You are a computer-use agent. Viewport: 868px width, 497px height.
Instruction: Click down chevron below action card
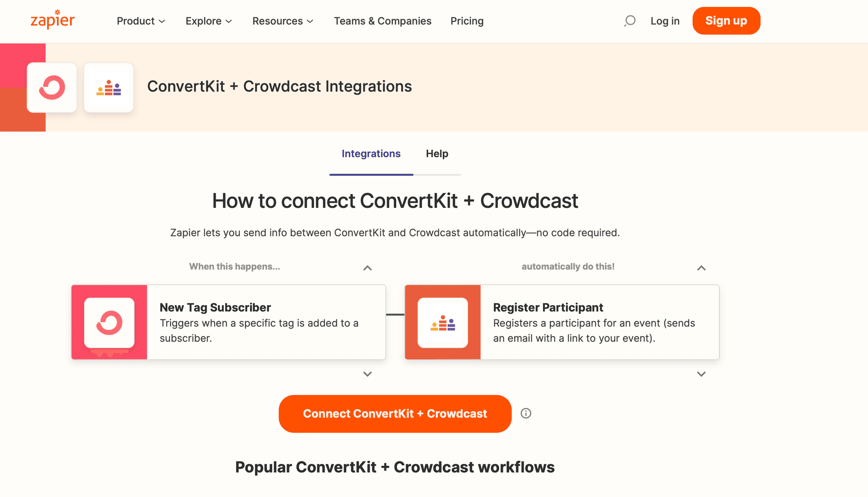pos(701,374)
